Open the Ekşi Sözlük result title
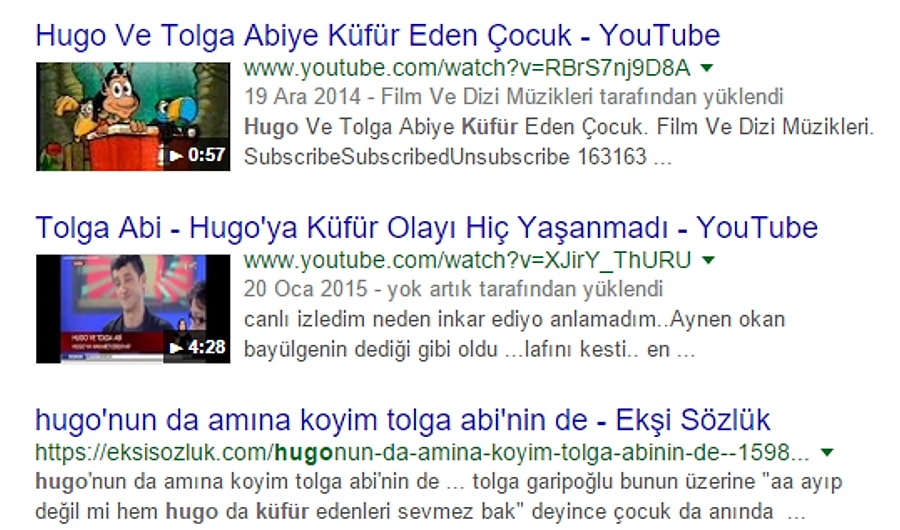 coord(402,420)
